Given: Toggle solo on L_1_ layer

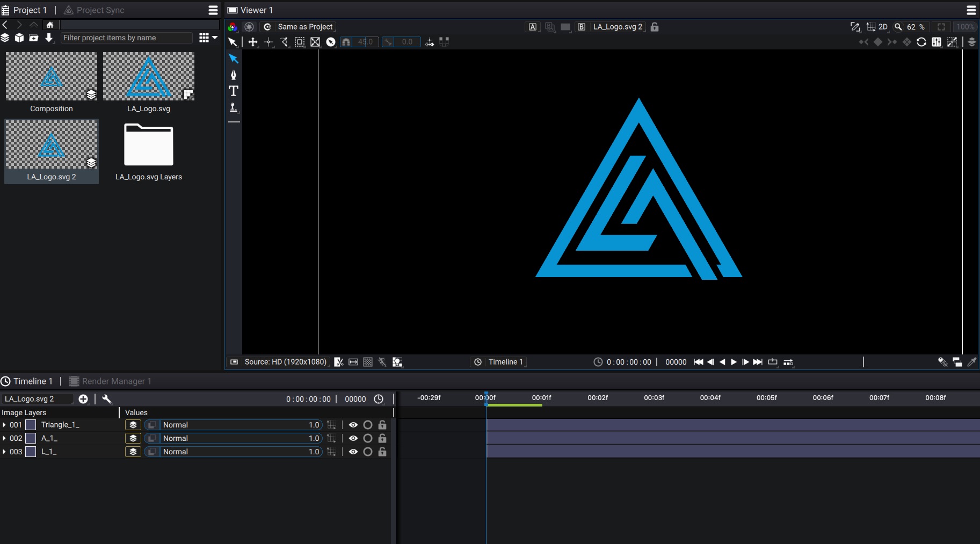Looking at the screenshot, I should 368,452.
